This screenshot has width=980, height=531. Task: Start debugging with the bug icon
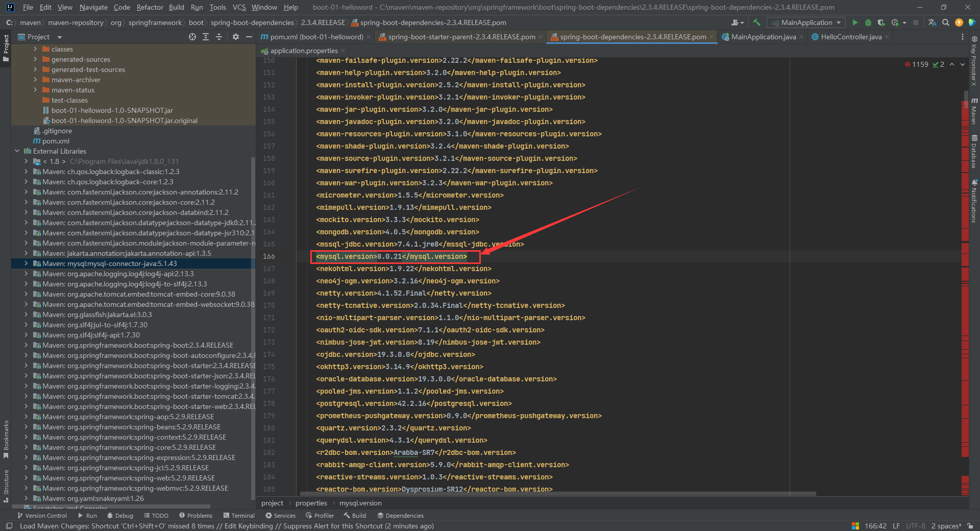point(868,22)
